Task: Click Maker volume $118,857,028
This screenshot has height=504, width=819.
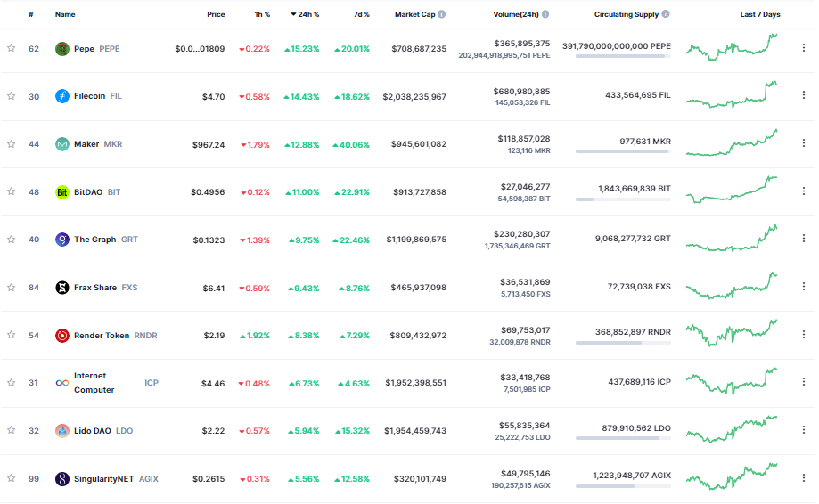Action: (x=524, y=139)
